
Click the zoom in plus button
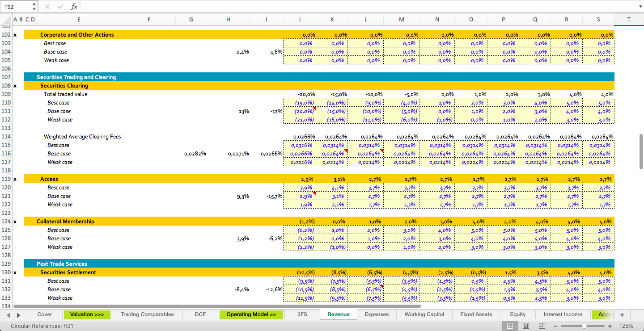pyautogui.click(x=610, y=326)
